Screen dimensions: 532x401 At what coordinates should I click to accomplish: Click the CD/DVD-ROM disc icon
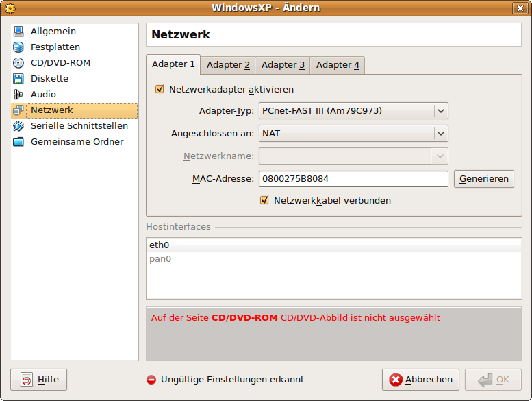(x=18, y=63)
